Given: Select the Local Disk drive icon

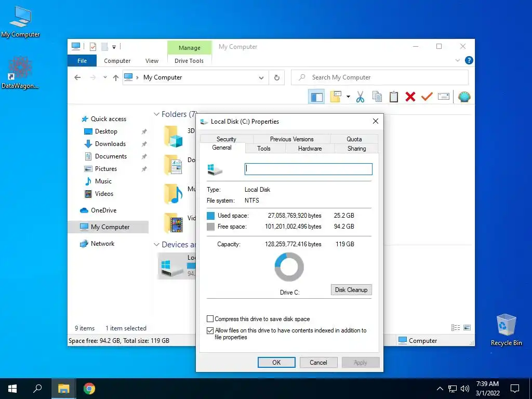Looking at the screenshot, I should tap(172, 268).
